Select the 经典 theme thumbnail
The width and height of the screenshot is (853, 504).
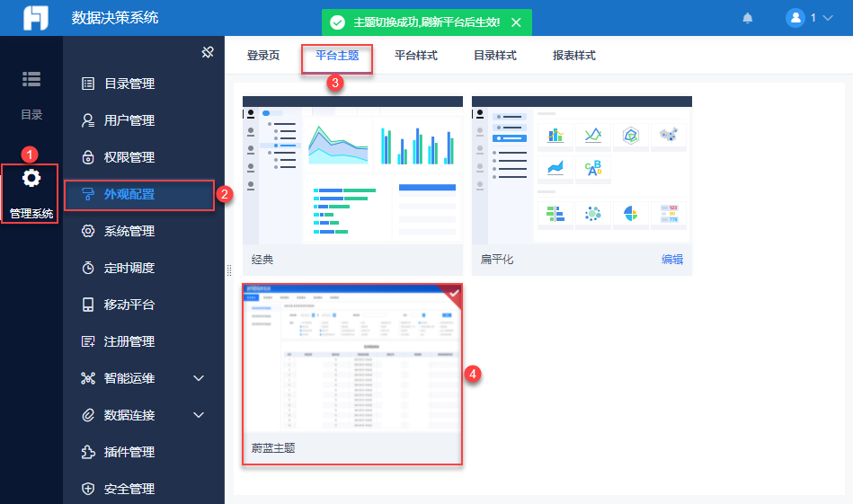(x=352, y=170)
